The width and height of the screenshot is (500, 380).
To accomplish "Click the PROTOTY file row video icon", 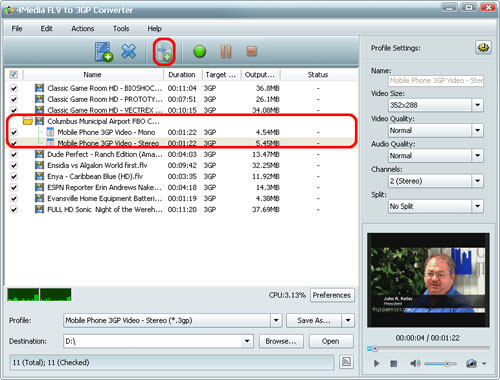I will click(39, 99).
